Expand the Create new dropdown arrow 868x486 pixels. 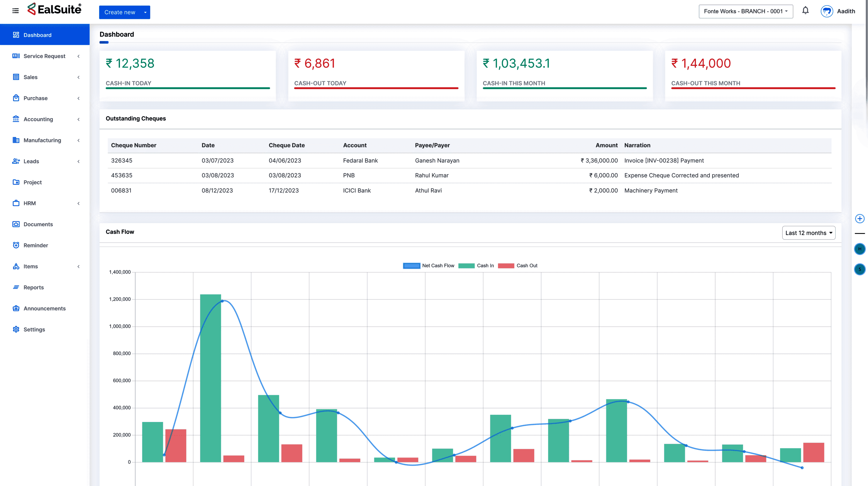(145, 13)
